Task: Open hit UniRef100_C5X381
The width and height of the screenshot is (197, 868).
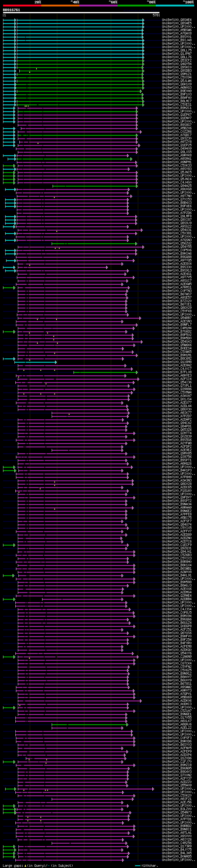Action: [x=177, y=233]
